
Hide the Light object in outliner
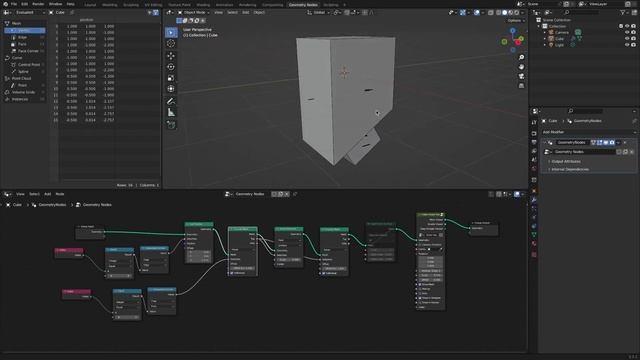pos(627,45)
